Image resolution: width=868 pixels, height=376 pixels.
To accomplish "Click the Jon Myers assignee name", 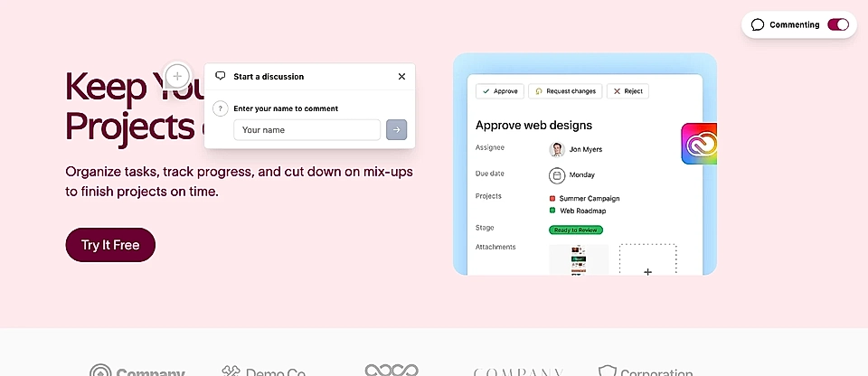I will point(585,149).
